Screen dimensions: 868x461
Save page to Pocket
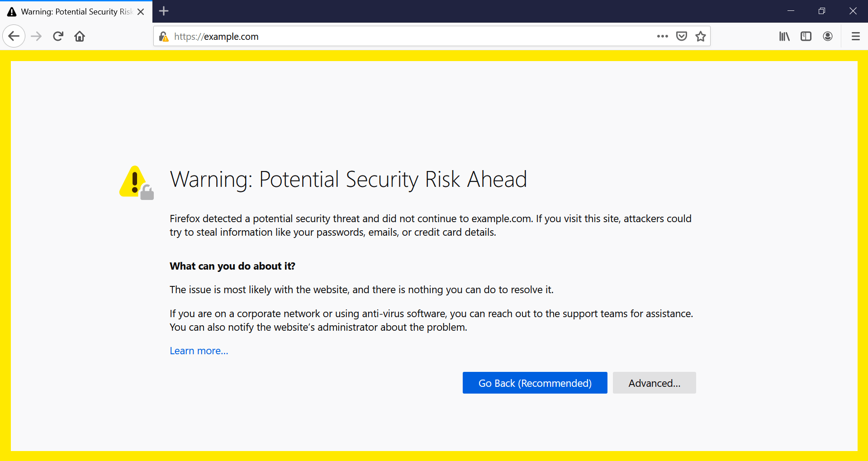[681, 36]
